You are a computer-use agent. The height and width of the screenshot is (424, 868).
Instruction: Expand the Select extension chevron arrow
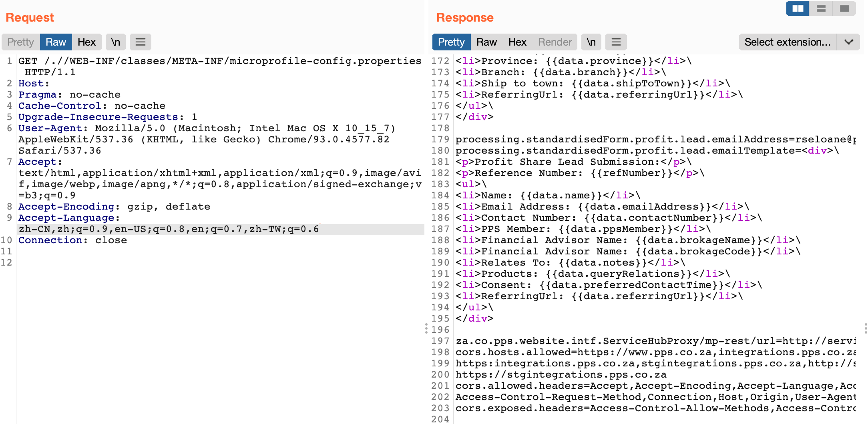coord(848,42)
